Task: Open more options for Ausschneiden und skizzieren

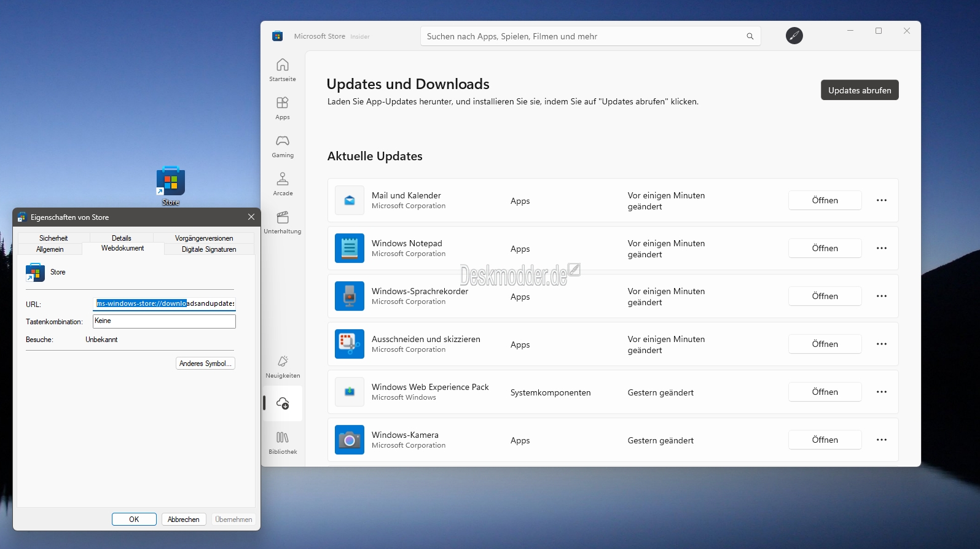Action: pyautogui.click(x=882, y=344)
